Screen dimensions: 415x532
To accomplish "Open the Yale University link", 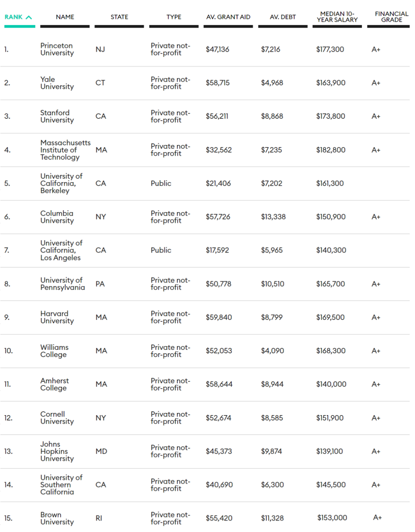I will [x=57, y=83].
